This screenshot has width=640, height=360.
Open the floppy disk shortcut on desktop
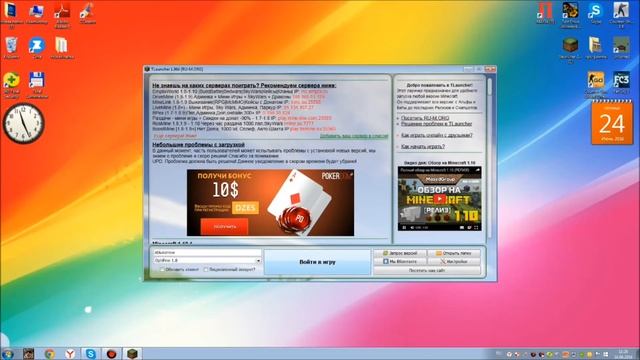(36, 84)
